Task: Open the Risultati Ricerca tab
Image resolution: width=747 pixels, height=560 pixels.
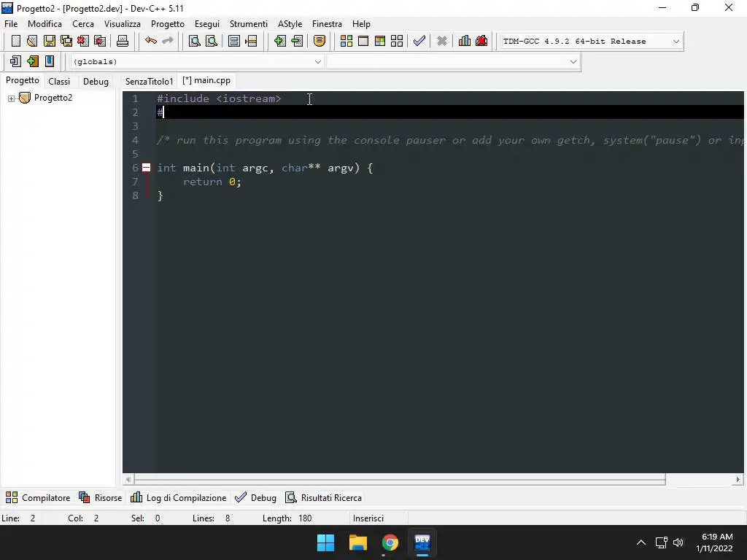Action: (x=323, y=497)
